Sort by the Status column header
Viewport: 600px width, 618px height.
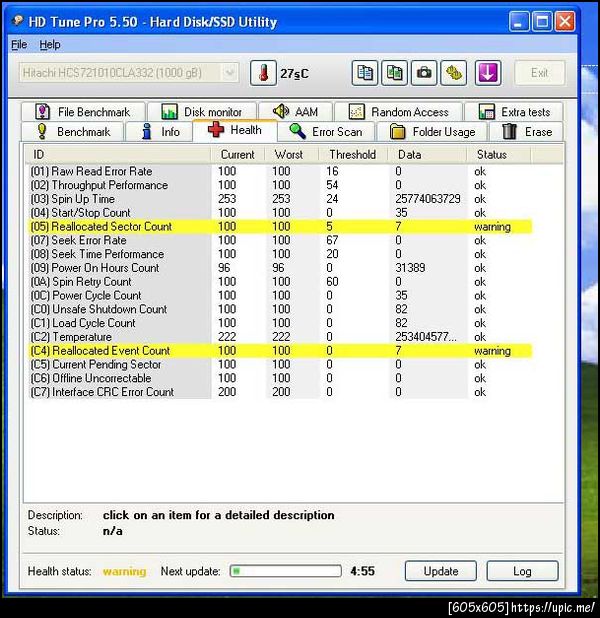tap(499, 154)
